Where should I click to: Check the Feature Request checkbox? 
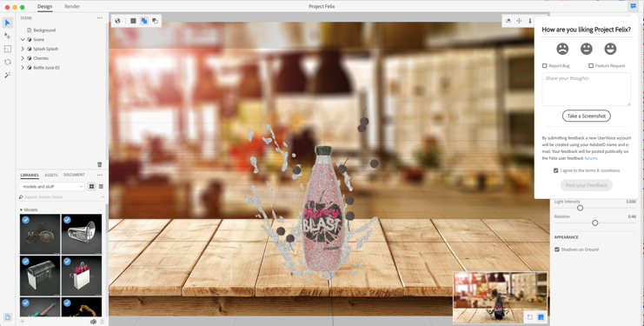click(x=591, y=66)
